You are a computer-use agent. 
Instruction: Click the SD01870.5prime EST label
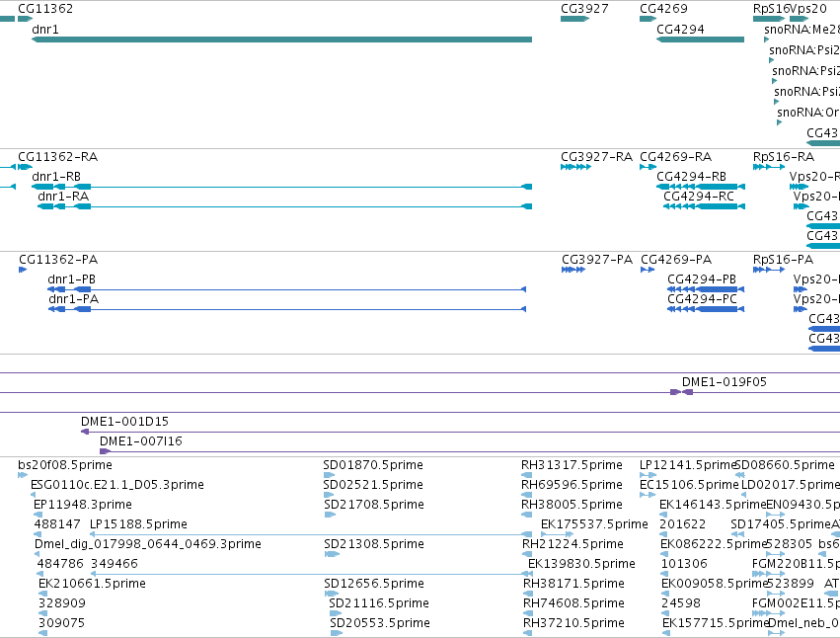[373, 465]
